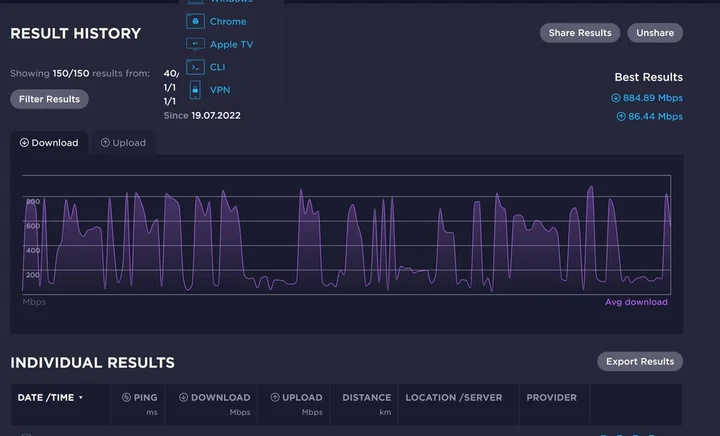Click the best upload arrow icon

click(x=621, y=117)
